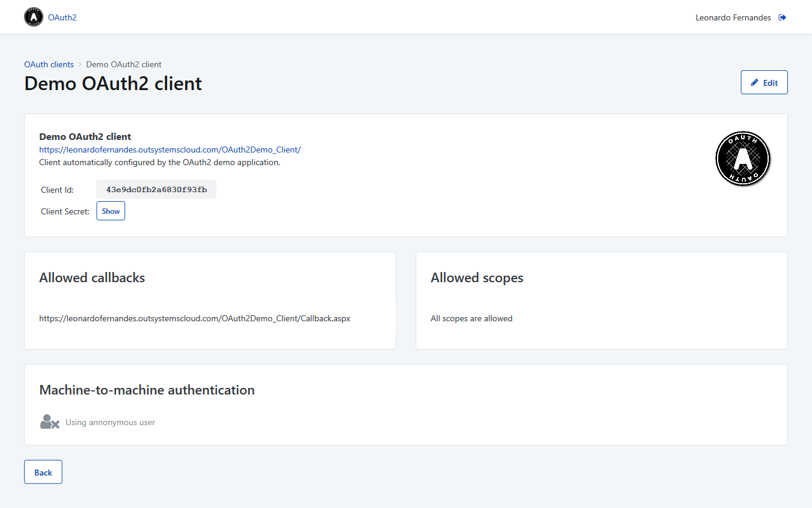Image resolution: width=812 pixels, height=508 pixels.
Task: Open the round OAuth client badge image
Action: click(x=743, y=159)
